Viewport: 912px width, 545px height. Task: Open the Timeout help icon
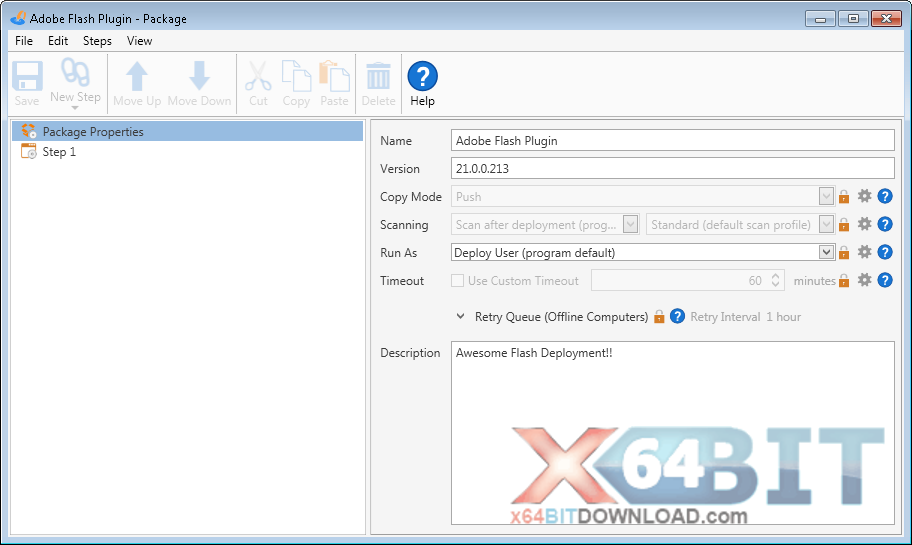885,280
